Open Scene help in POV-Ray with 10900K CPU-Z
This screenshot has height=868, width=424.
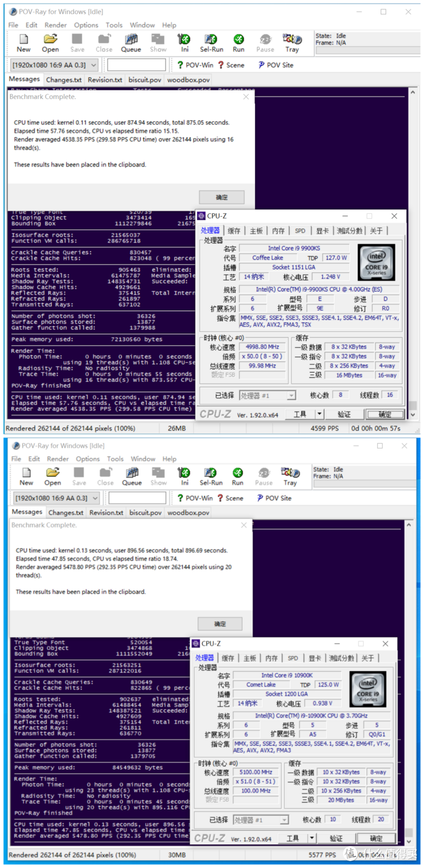click(231, 498)
